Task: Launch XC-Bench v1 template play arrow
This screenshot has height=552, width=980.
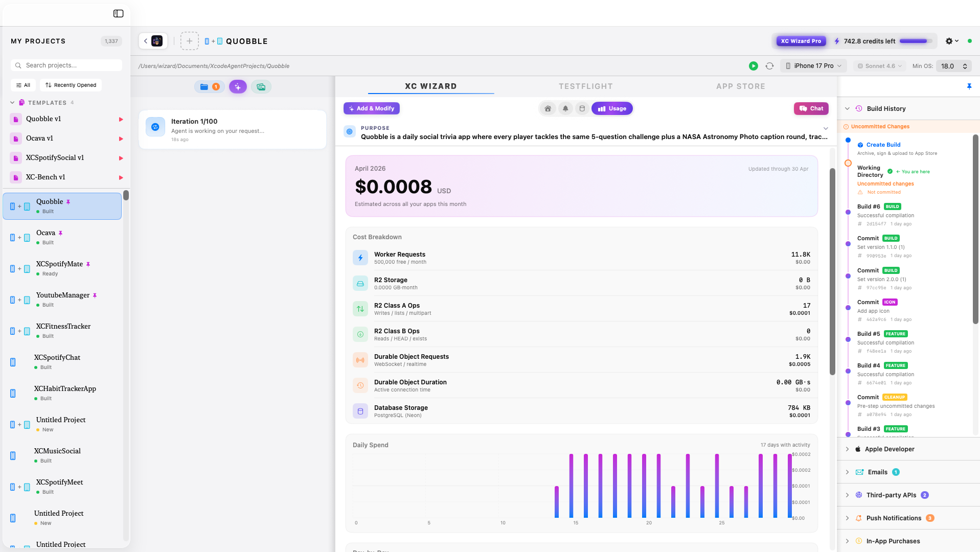Action: (x=121, y=177)
